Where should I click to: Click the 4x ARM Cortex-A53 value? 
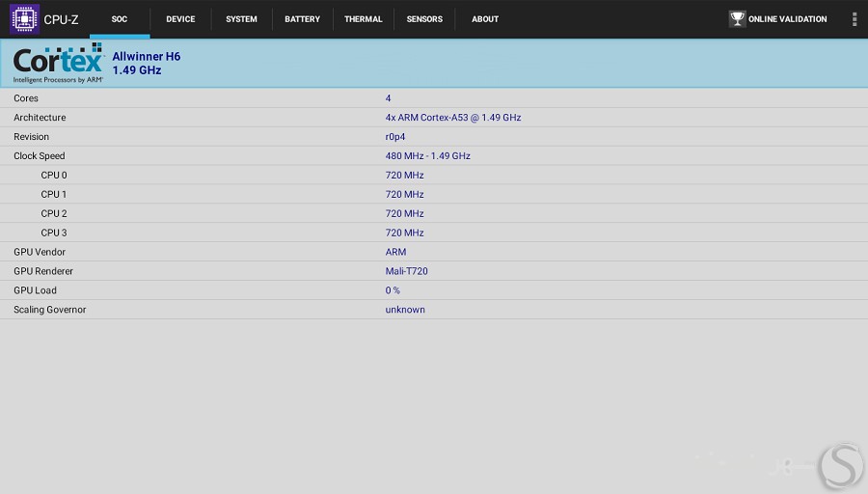click(453, 118)
